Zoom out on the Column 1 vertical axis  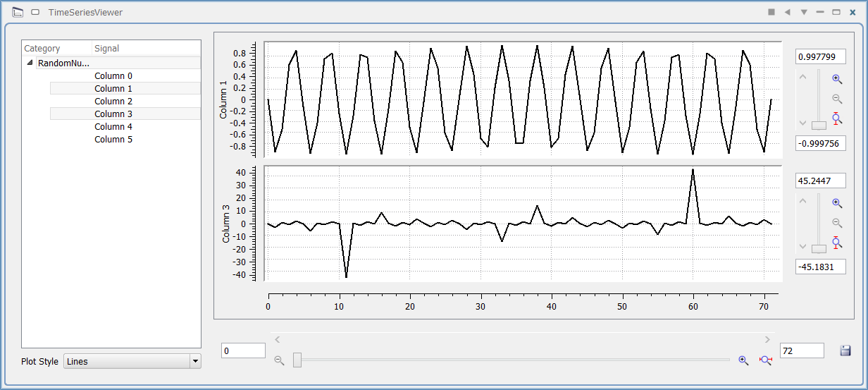837,99
